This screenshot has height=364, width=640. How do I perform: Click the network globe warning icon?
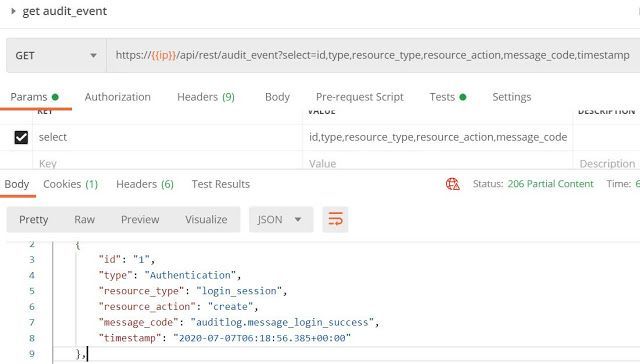point(453,184)
